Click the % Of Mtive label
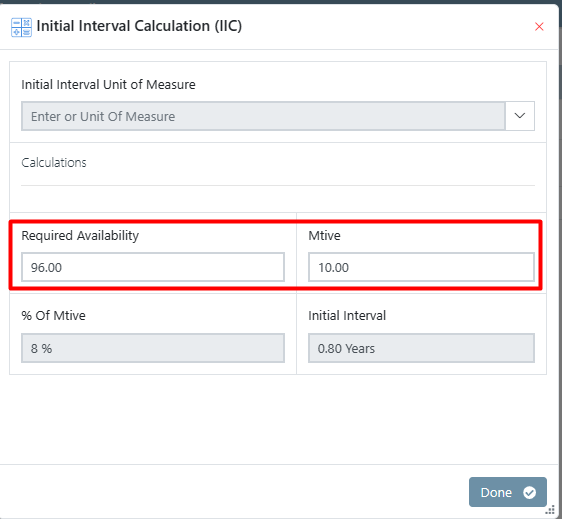The image size is (562, 519). point(53,315)
